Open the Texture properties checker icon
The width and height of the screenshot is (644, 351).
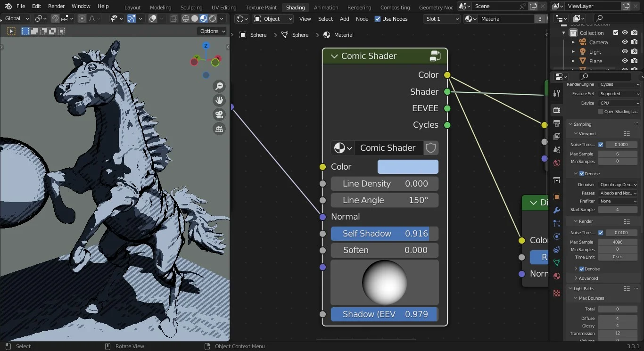pyautogui.click(x=557, y=293)
